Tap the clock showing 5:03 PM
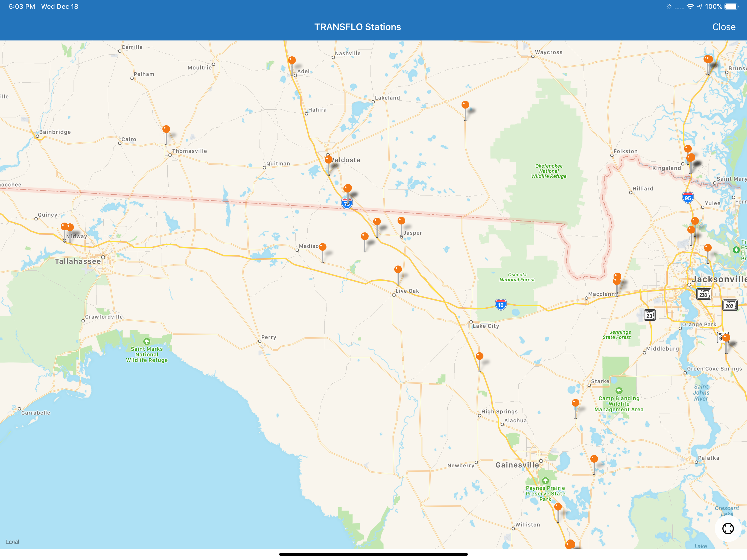The height and width of the screenshot is (560, 747). click(x=22, y=6)
